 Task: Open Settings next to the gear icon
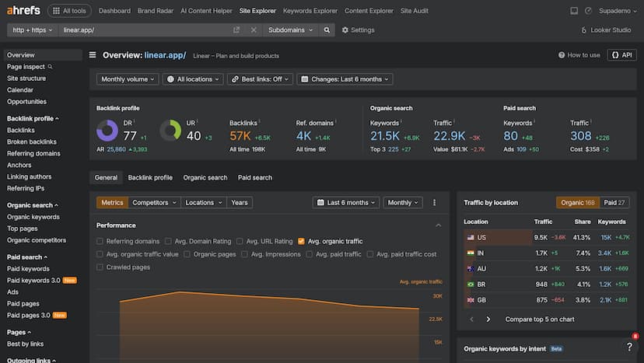358,30
